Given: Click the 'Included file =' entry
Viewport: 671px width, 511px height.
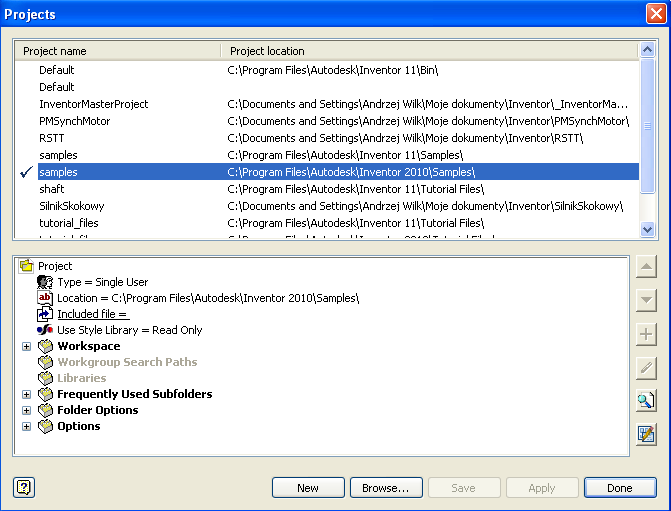Looking at the screenshot, I should (93, 314).
